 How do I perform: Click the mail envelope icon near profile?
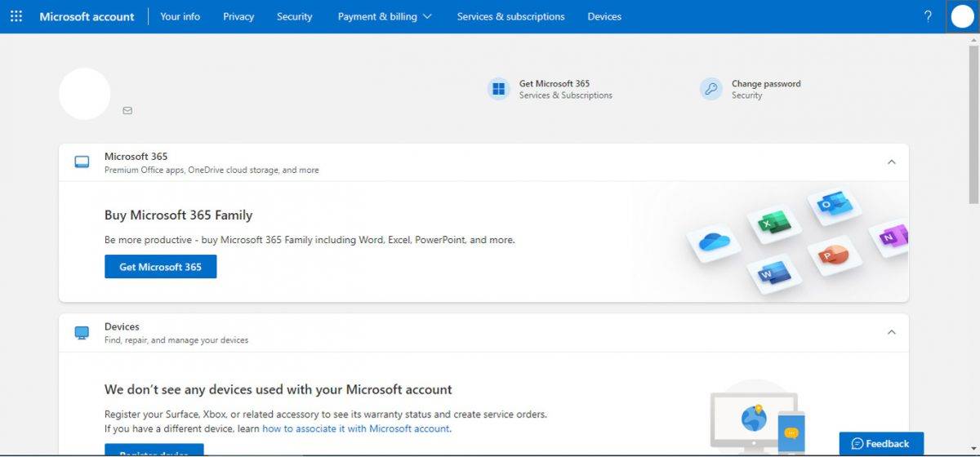(x=127, y=110)
